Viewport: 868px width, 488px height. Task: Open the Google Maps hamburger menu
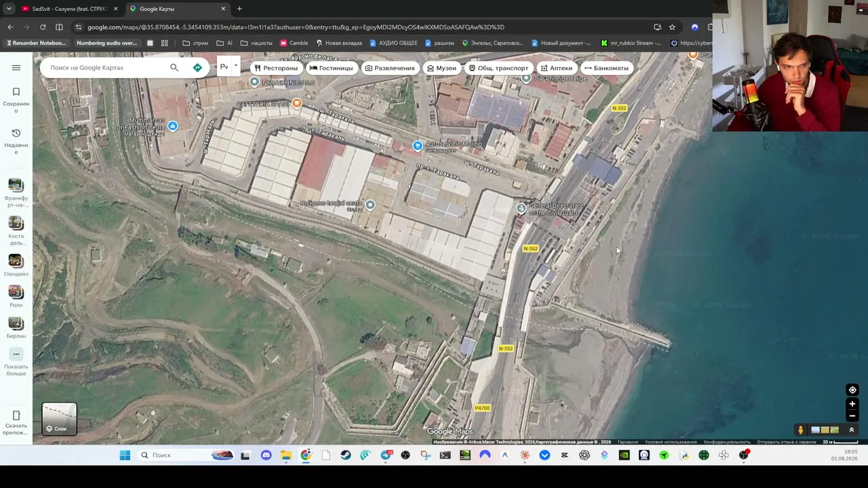coord(16,68)
